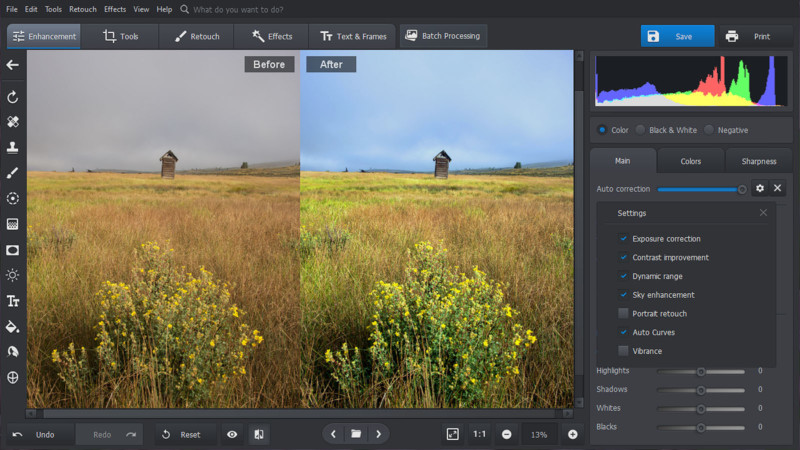Click the search box 'What do you want to do?'
800x450 pixels.
(x=238, y=9)
